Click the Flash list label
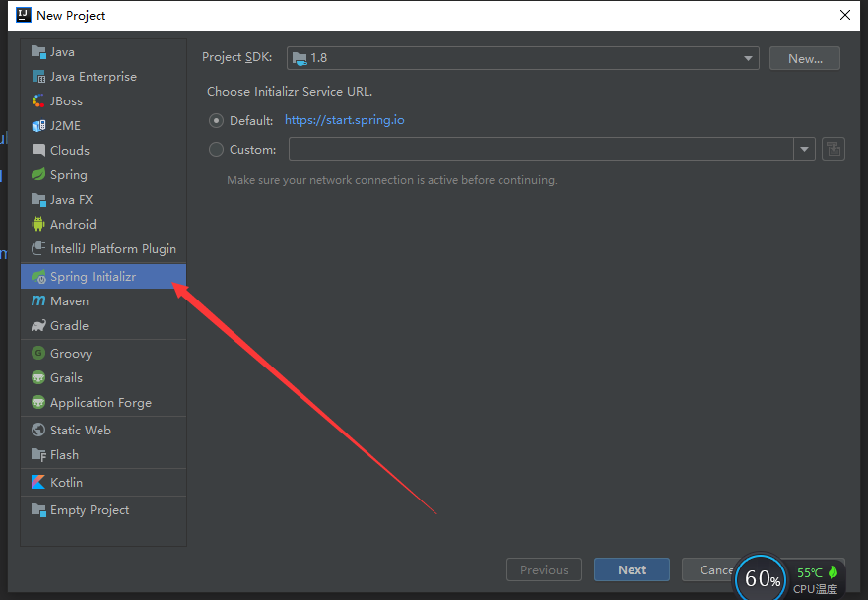This screenshot has width=868, height=600. (x=64, y=454)
